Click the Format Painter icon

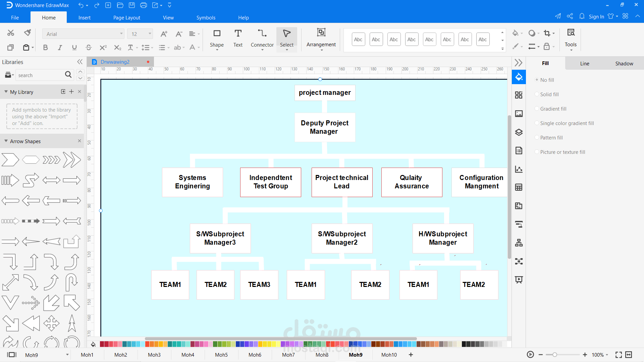tap(28, 33)
